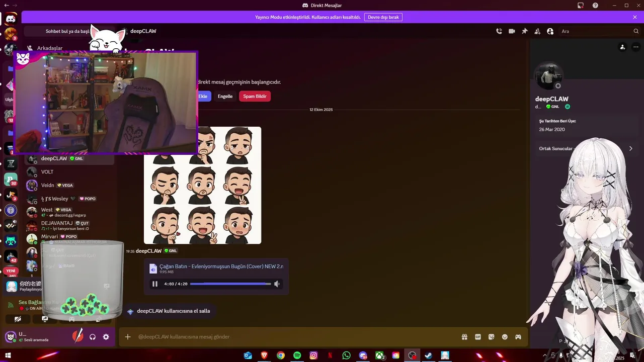Click deepCLAW name in the message
The height and width of the screenshot is (362, 644).
pos(148,251)
